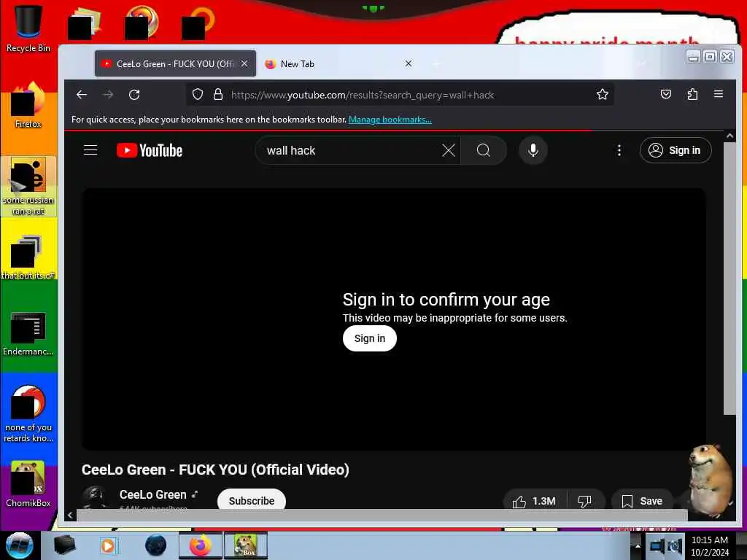Image resolution: width=747 pixels, height=560 pixels.
Task: Like the CeeLo Green video
Action: pyautogui.click(x=535, y=501)
